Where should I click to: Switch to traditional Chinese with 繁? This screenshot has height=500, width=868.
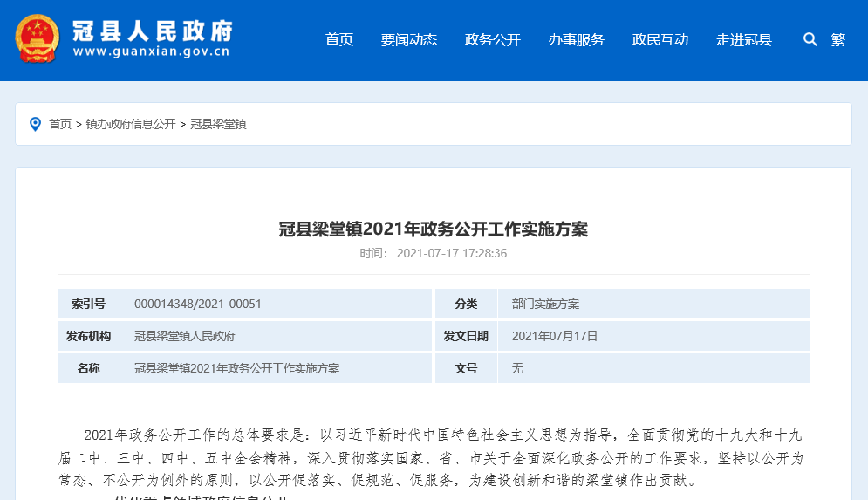pyautogui.click(x=838, y=39)
